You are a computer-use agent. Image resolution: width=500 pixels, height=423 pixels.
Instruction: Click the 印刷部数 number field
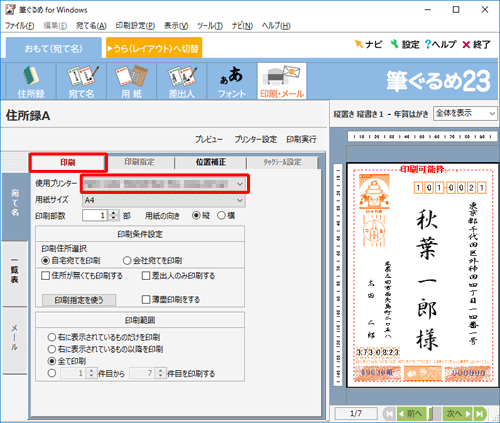(95, 215)
